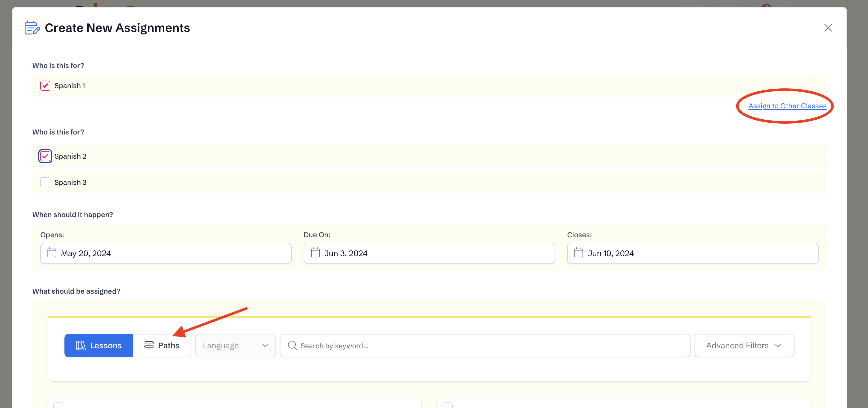
Task: Click the calendar icon in Opens field
Action: [52, 253]
